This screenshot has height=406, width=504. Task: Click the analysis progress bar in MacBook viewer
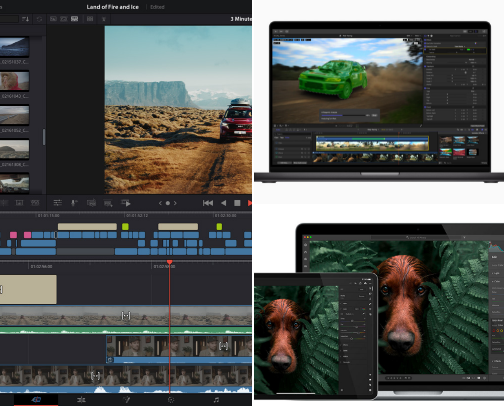343,115
